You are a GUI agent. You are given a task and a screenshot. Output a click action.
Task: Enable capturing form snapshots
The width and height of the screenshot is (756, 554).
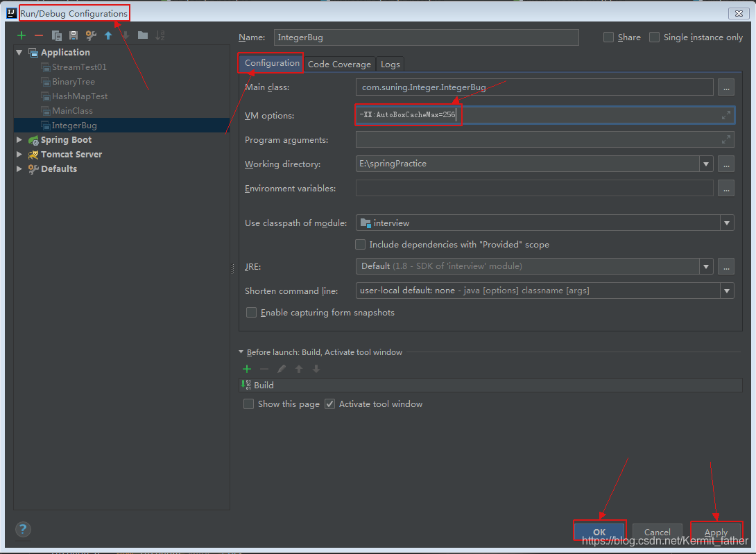pyautogui.click(x=251, y=313)
